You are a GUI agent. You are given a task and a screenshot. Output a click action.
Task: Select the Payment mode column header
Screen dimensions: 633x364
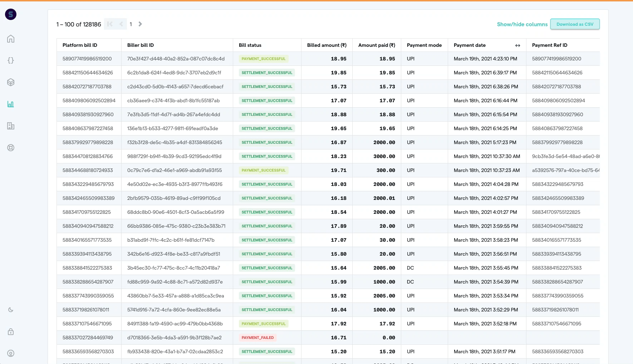click(424, 45)
